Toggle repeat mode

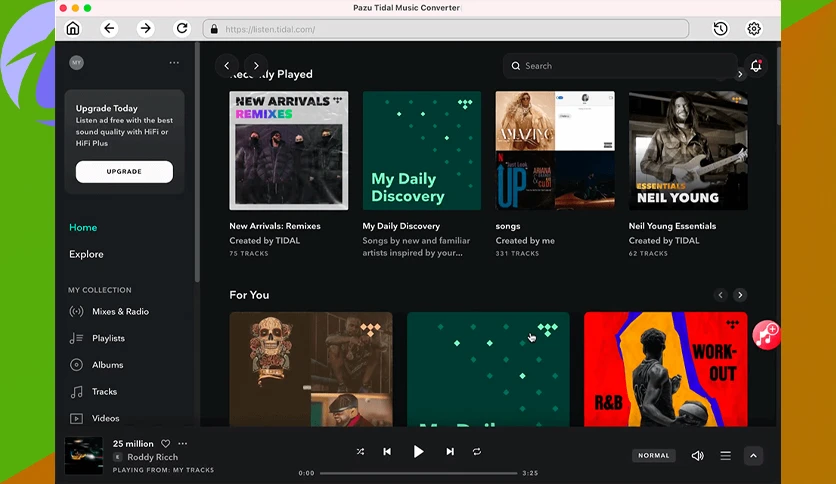pyautogui.click(x=477, y=451)
